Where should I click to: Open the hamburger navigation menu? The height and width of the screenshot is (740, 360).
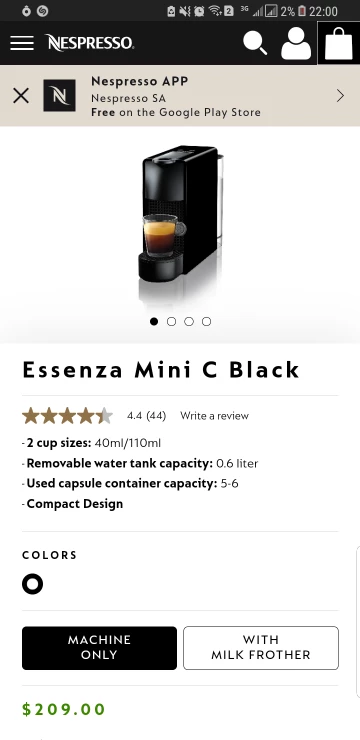22,43
